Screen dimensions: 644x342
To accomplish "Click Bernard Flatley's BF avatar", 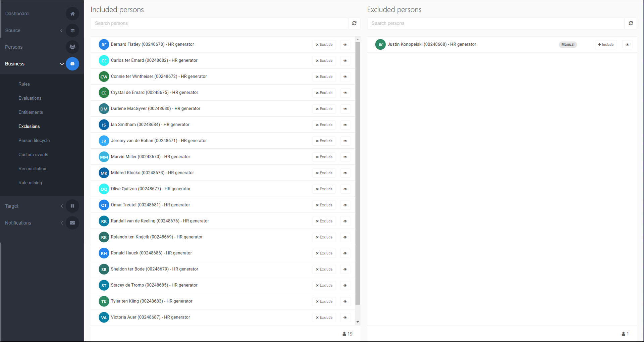I will pyautogui.click(x=104, y=45).
